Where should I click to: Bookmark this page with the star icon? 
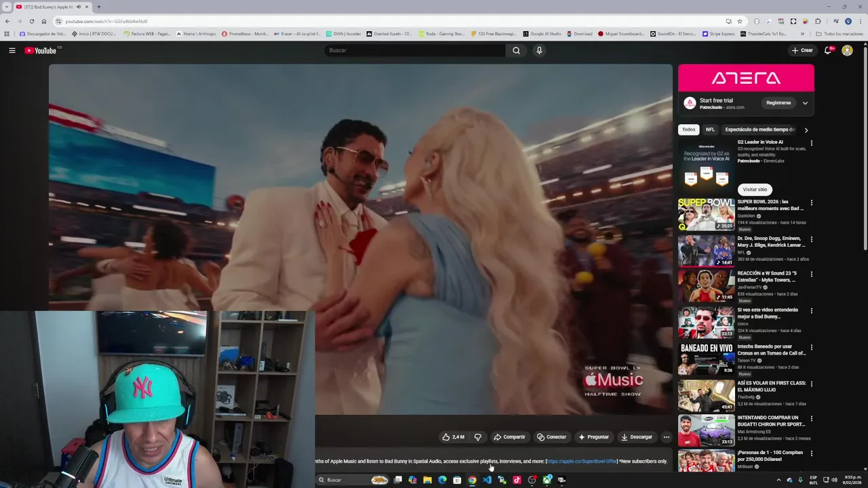(740, 21)
